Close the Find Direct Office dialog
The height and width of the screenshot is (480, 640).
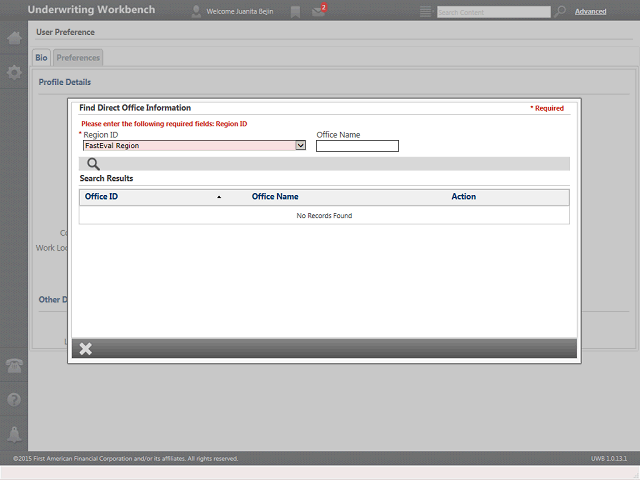coord(86,349)
